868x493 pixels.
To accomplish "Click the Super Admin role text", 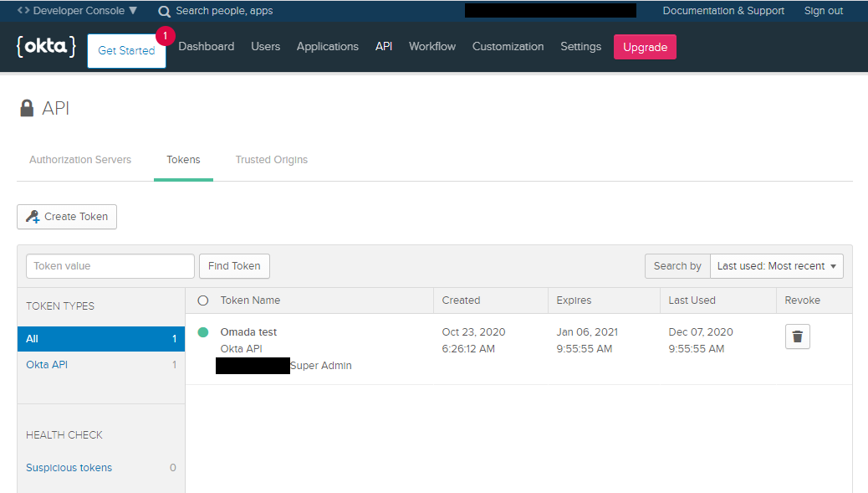I will [x=321, y=366].
